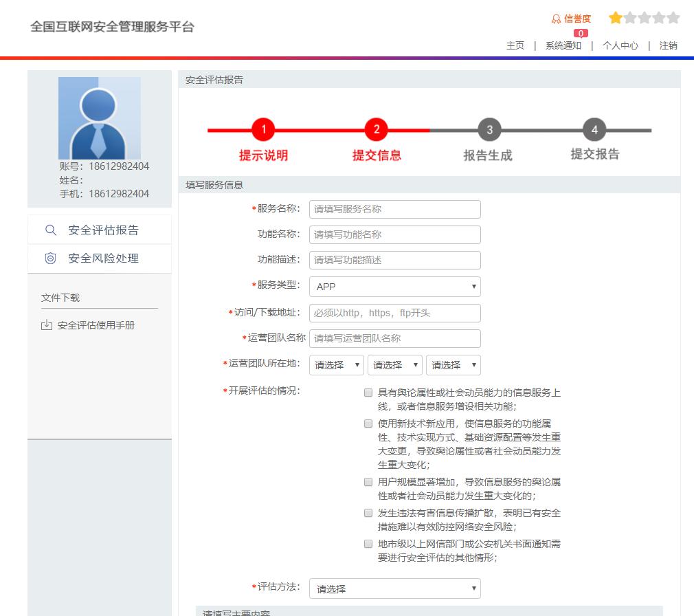Viewport: 694px width, 616px height.
Task: Open the 个人中心 menu item
Action: click(619, 45)
